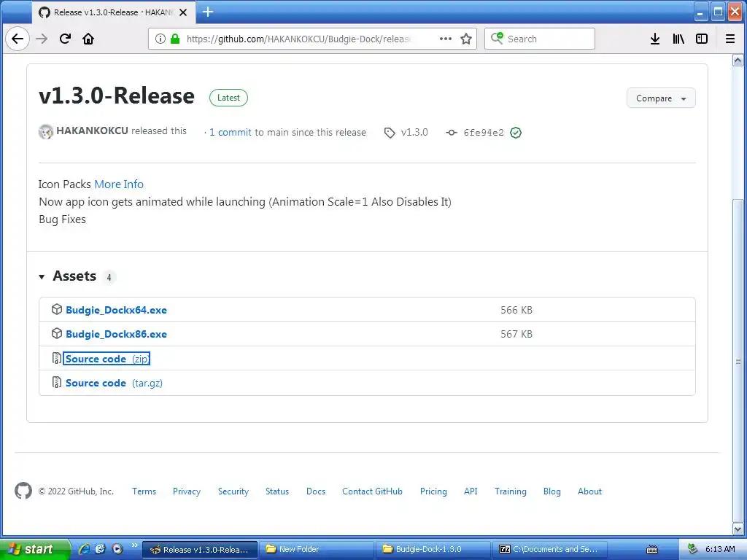
Task: Open the Blog footer link
Action: (552, 491)
